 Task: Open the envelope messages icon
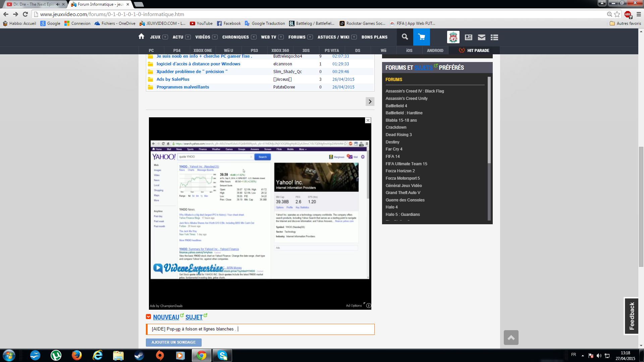[482, 37]
